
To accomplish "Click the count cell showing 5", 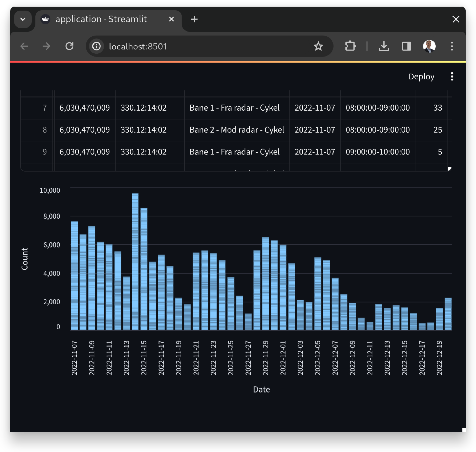I will tap(431, 152).
